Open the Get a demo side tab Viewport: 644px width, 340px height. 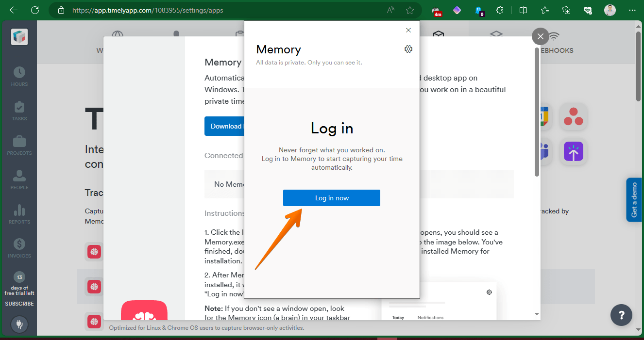(634, 200)
